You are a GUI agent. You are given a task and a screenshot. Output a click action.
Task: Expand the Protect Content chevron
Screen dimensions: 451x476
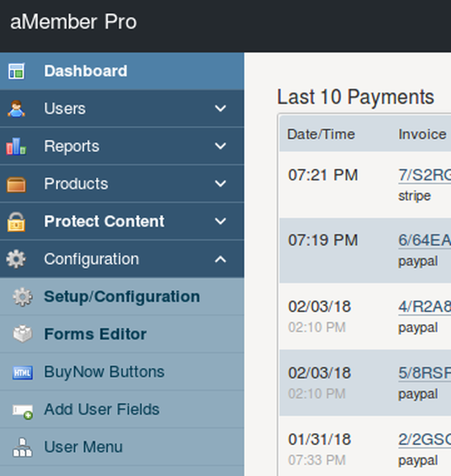[221, 222]
